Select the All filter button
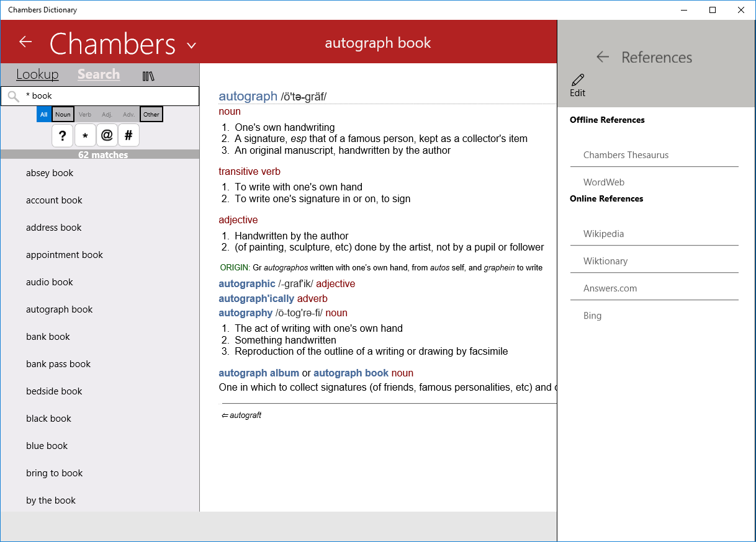756x542 pixels. [43, 114]
